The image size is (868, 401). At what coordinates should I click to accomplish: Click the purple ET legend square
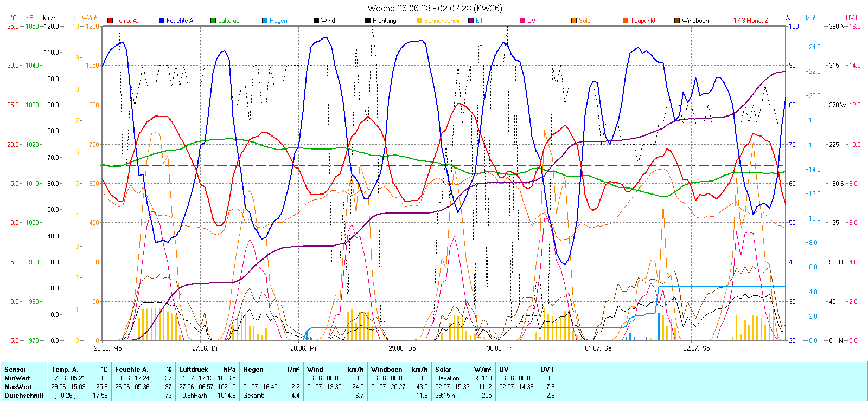(x=471, y=21)
